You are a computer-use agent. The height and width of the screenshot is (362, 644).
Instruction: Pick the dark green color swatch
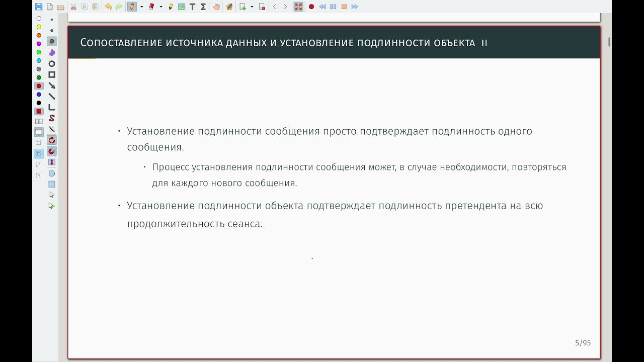39,77
